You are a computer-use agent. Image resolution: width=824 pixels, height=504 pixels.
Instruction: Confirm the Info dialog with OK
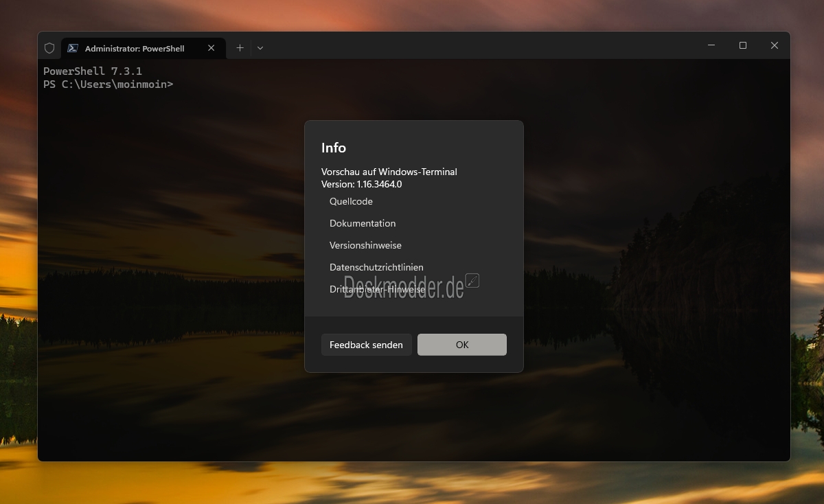pyautogui.click(x=462, y=345)
